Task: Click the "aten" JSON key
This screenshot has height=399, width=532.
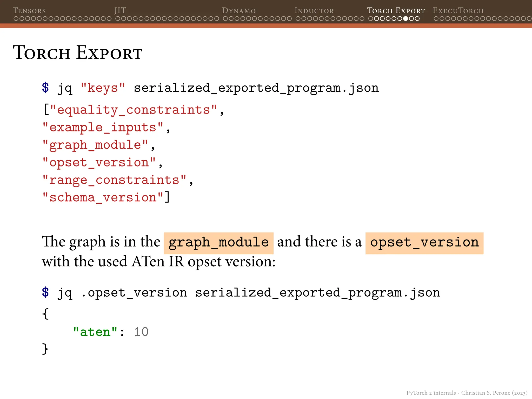Action: coord(95,332)
